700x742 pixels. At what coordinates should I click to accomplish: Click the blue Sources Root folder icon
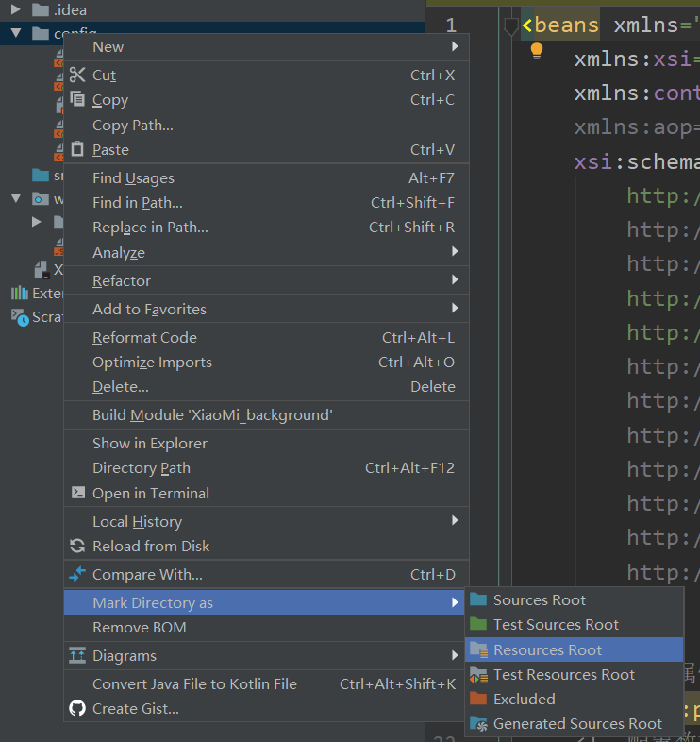pyautogui.click(x=478, y=599)
